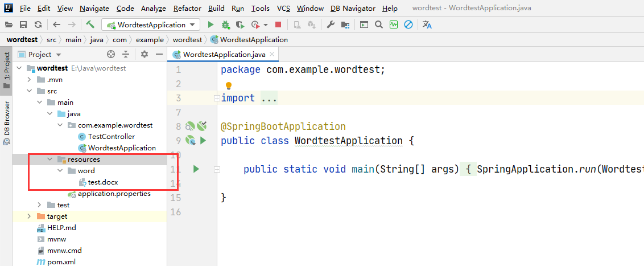644x266 pixels.
Task: Fold the main method in editor
Action: (x=216, y=169)
